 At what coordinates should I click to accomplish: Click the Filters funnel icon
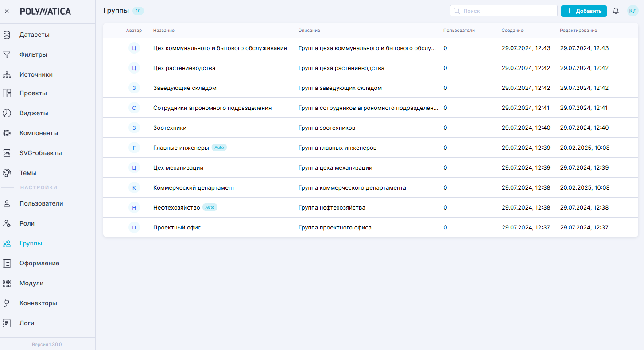7,54
